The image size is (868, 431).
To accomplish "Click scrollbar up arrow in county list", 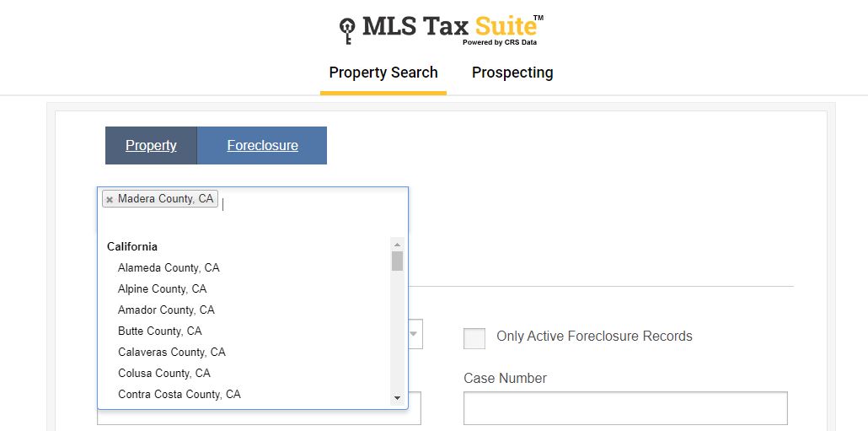I will 397,245.
